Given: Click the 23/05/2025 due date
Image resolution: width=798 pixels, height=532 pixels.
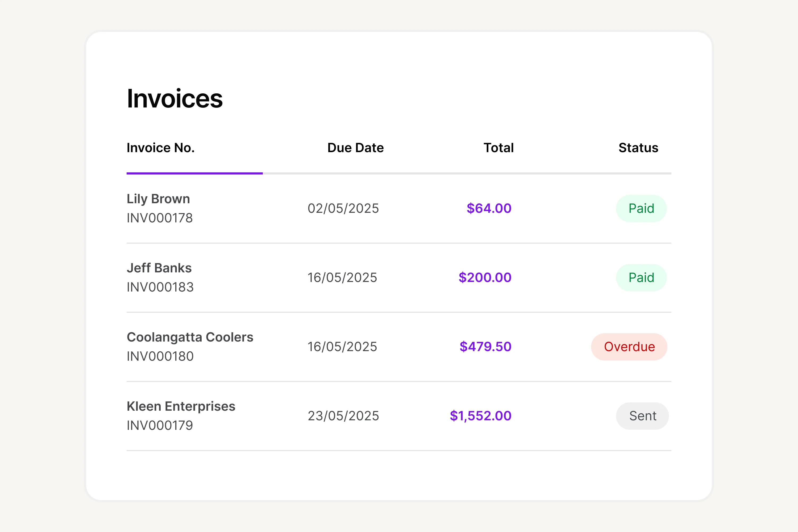Looking at the screenshot, I should coord(343,416).
